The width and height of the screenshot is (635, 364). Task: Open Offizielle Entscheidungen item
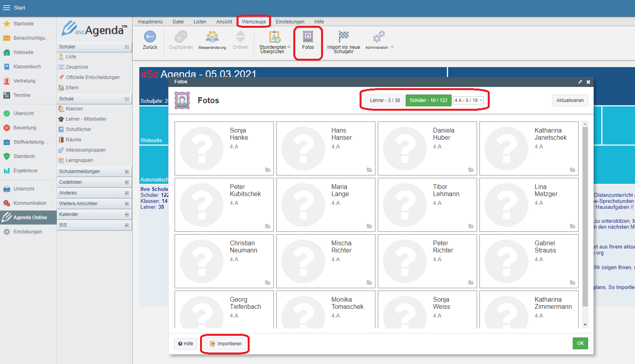(92, 77)
